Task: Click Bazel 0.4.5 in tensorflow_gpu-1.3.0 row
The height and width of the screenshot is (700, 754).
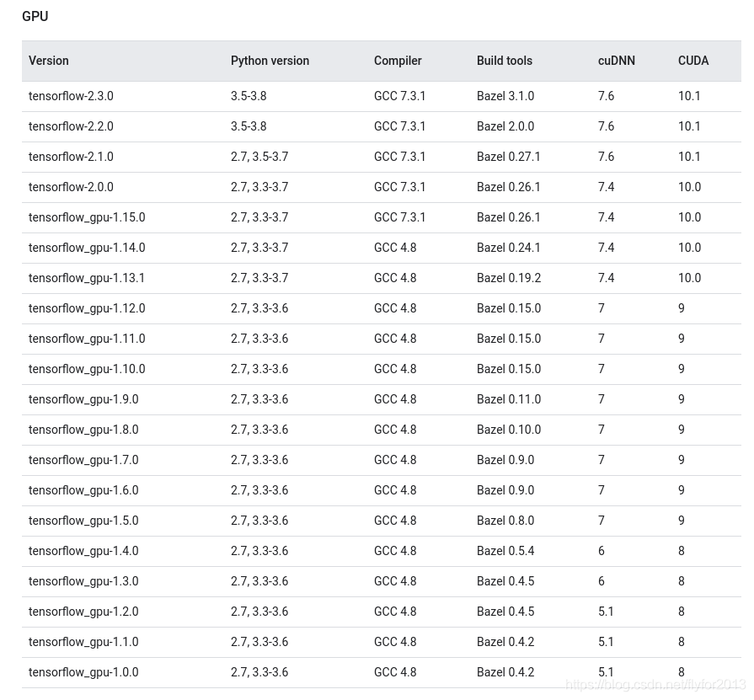Action: click(x=505, y=580)
